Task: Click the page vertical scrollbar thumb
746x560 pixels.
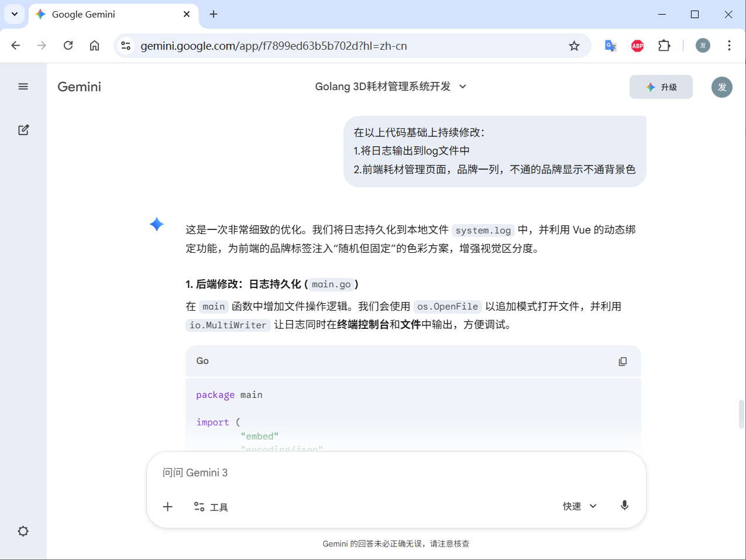Action: (741, 414)
